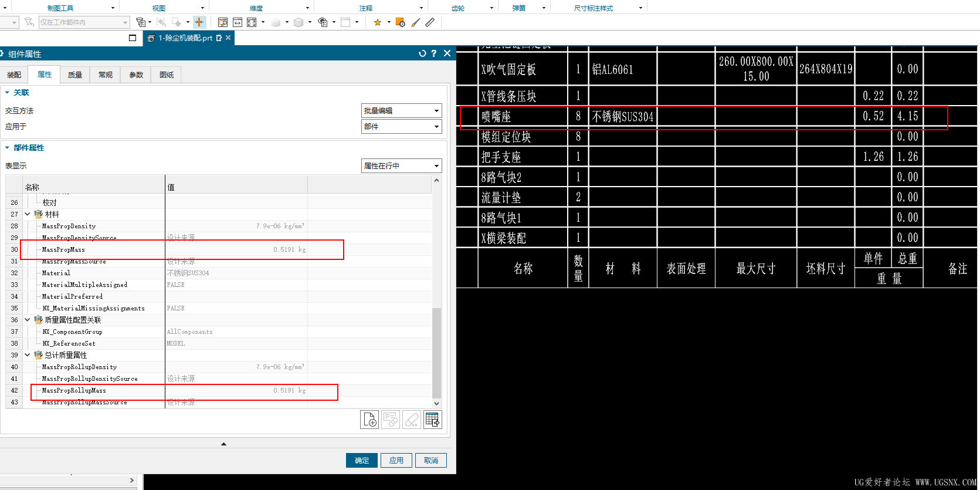Click the scroll-up arrow of attribute table
Image resolution: width=980 pixels, height=490 pixels.
pos(436,180)
